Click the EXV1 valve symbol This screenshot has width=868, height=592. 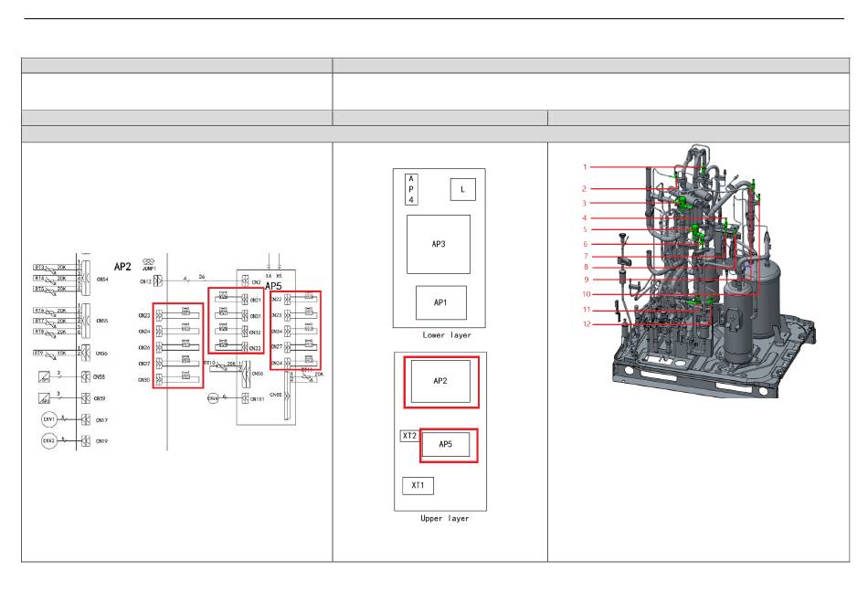pyautogui.click(x=49, y=420)
